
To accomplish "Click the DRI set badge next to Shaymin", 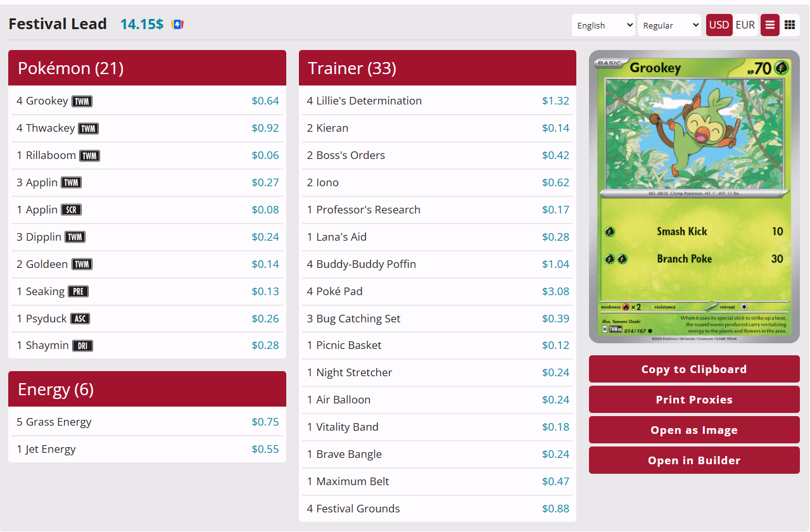I will tap(83, 346).
